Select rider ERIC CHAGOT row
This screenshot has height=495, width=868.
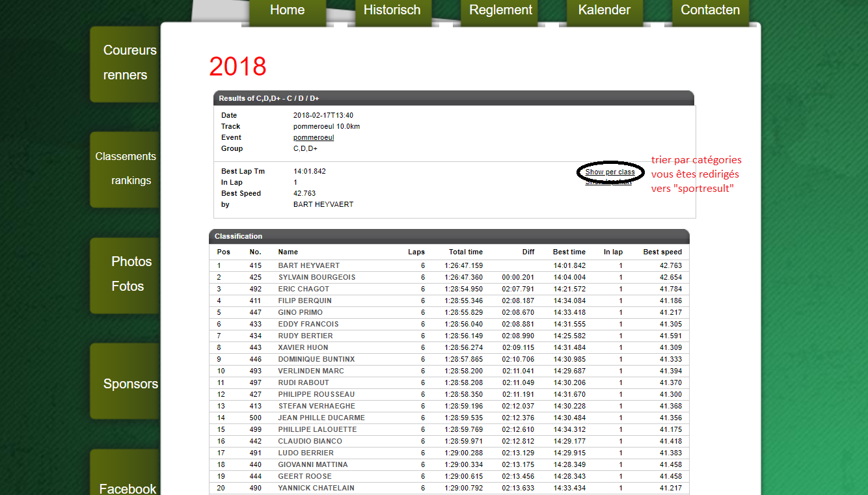coord(449,289)
